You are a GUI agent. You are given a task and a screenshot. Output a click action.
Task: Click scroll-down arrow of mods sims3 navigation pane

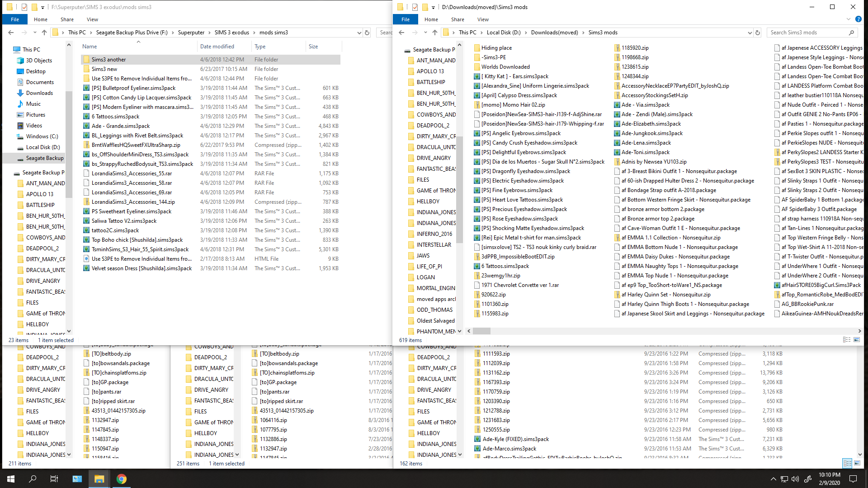69,331
